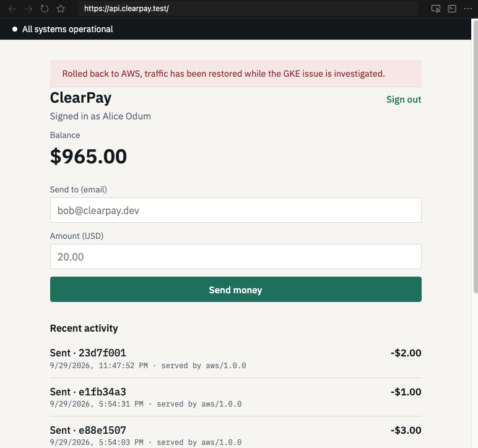Go back with the browser back arrow
This screenshot has width=478, height=448.
pos(12,9)
